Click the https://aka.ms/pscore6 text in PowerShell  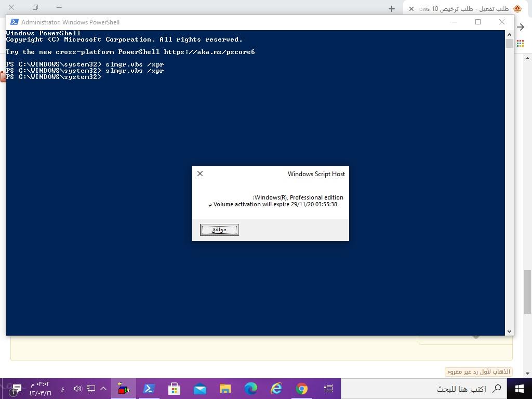coord(209,52)
